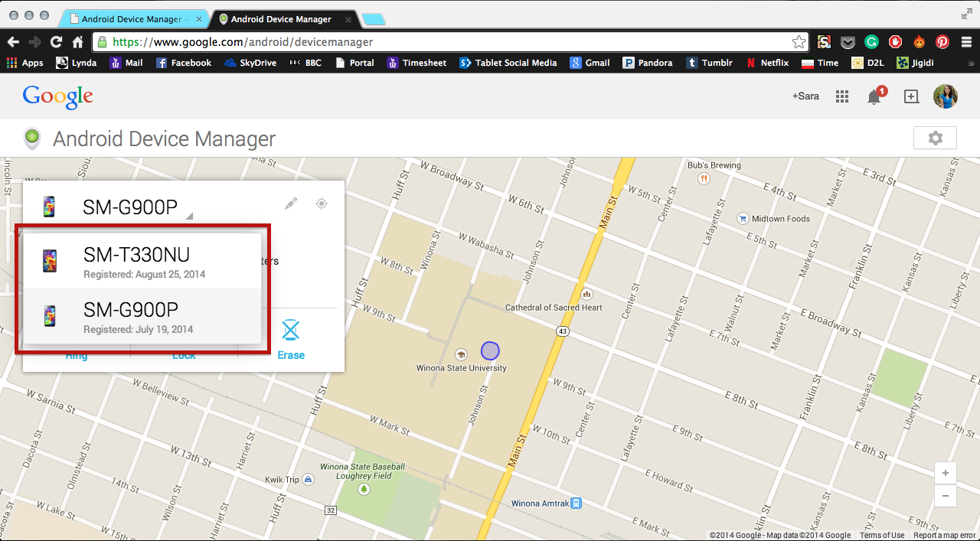This screenshot has height=541, width=980.
Task: Expand the SM-G900P device dropdown arrow
Action: [x=189, y=217]
